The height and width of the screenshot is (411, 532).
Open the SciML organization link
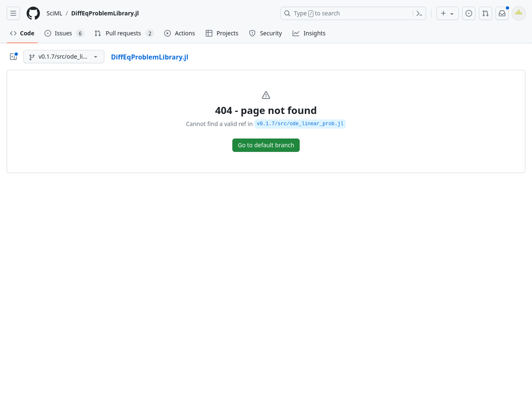pos(54,13)
